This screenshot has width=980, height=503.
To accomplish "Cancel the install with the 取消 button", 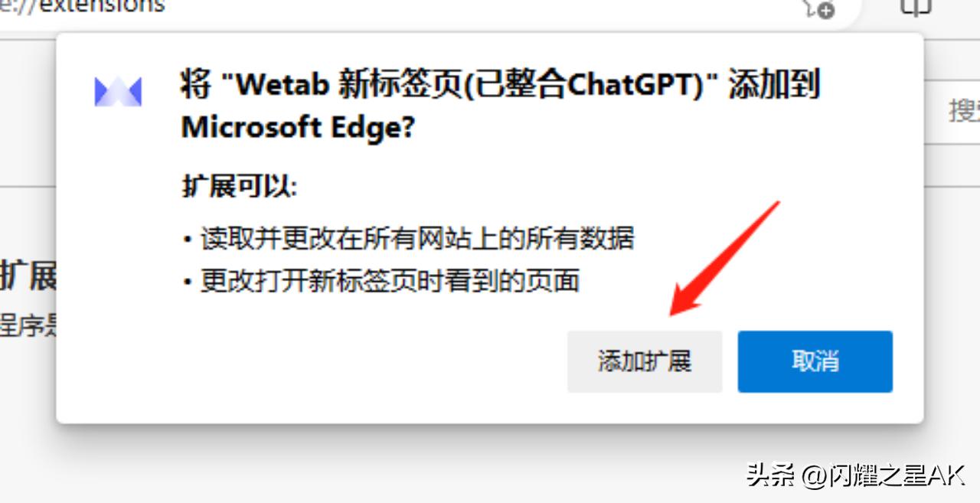I will (x=815, y=361).
